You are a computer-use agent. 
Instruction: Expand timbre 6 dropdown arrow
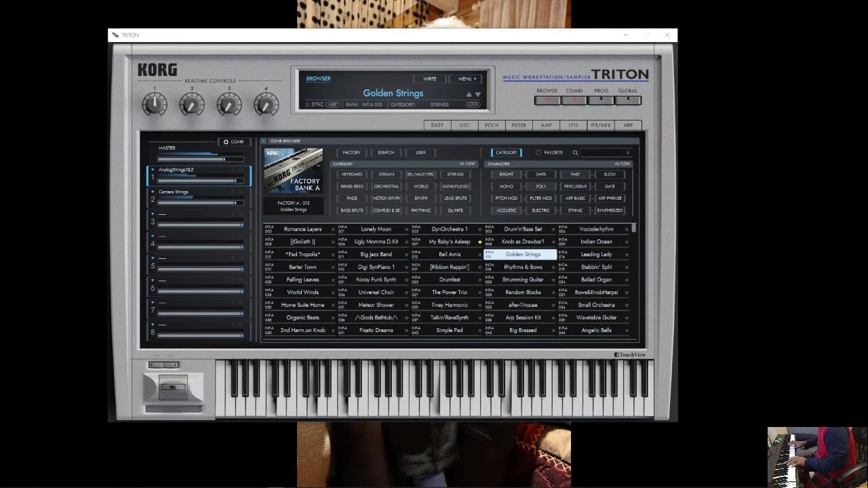coord(153,281)
